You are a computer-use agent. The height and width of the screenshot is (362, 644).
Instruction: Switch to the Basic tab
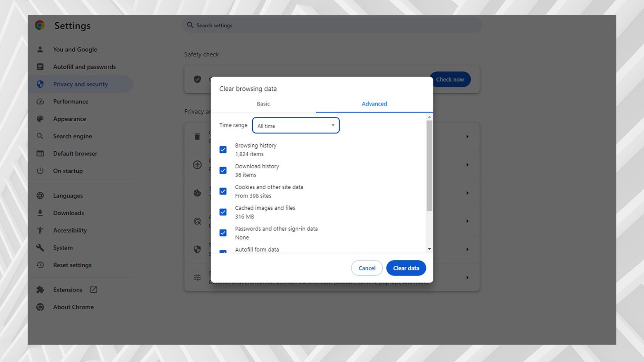263,104
